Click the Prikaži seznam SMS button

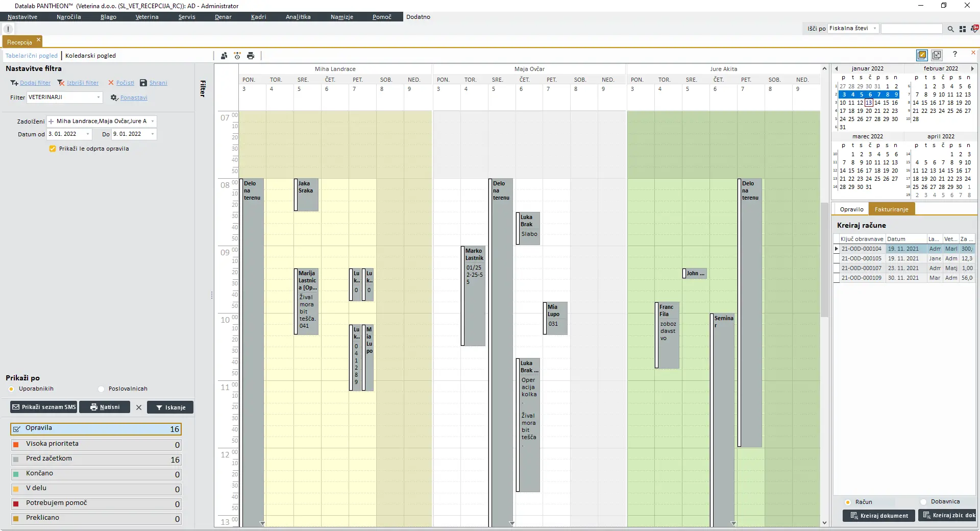44,407
